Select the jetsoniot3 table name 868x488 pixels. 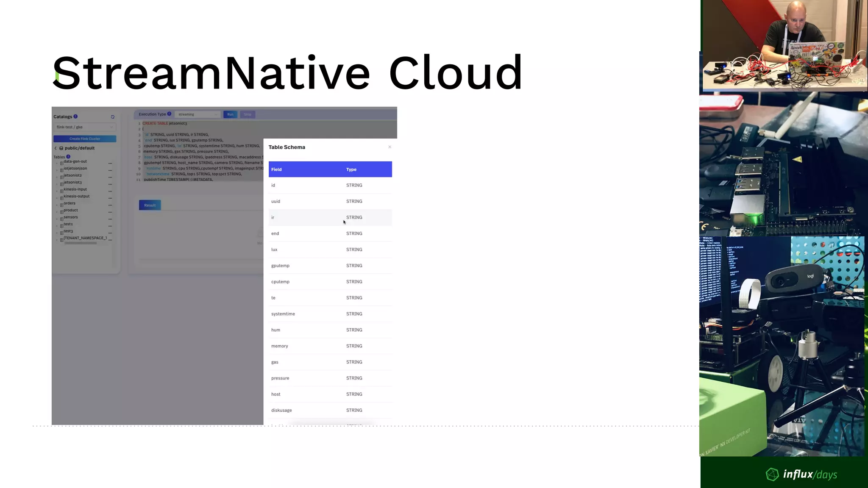[73, 182]
